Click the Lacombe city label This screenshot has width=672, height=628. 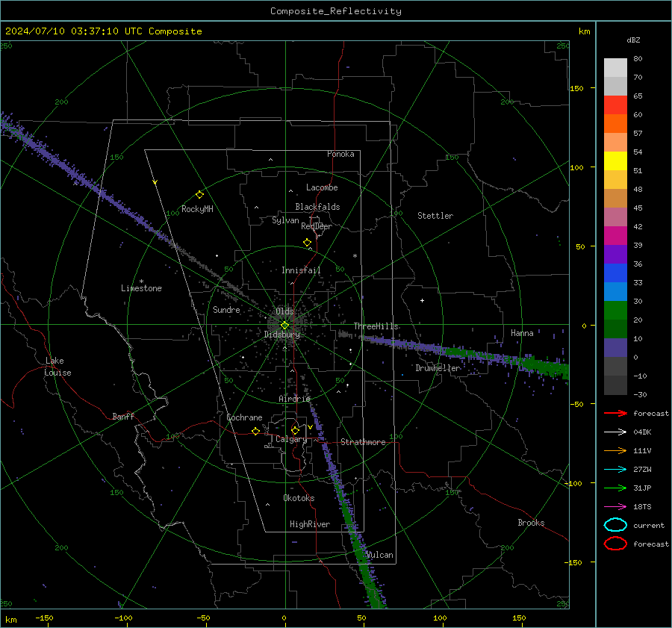tap(322, 187)
